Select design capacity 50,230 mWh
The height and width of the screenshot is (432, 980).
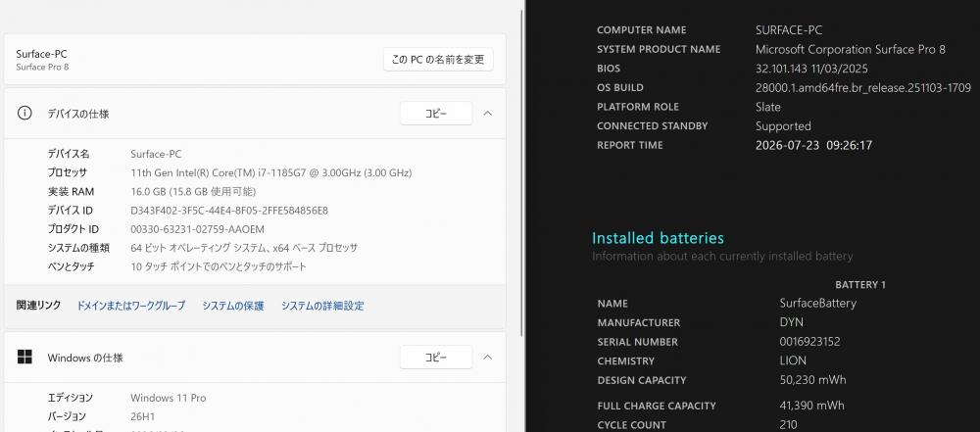click(812, 380)
